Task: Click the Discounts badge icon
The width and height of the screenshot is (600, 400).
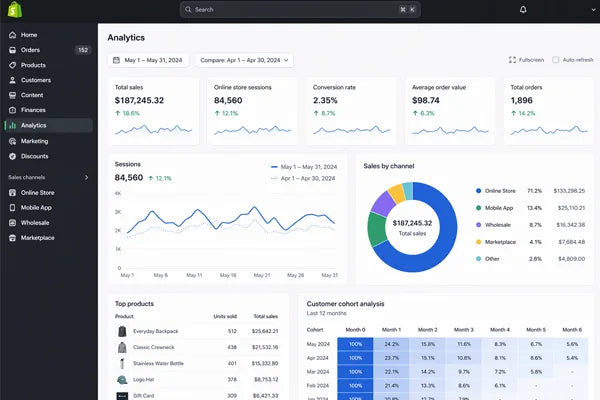Action: click(13, 156)
